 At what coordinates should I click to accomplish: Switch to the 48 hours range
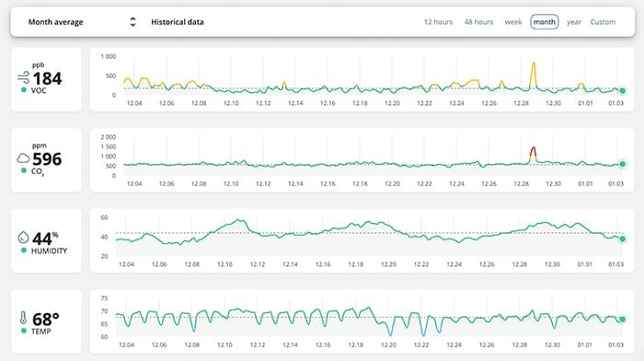[x=478, y=22]
